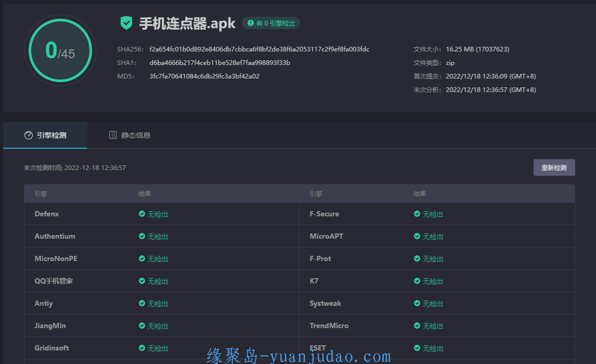This screenshot has height=364, width=596.
Task: Click the green check icon in MicroNonPE row
Action: pyautogui.click(x=142, y=259)
